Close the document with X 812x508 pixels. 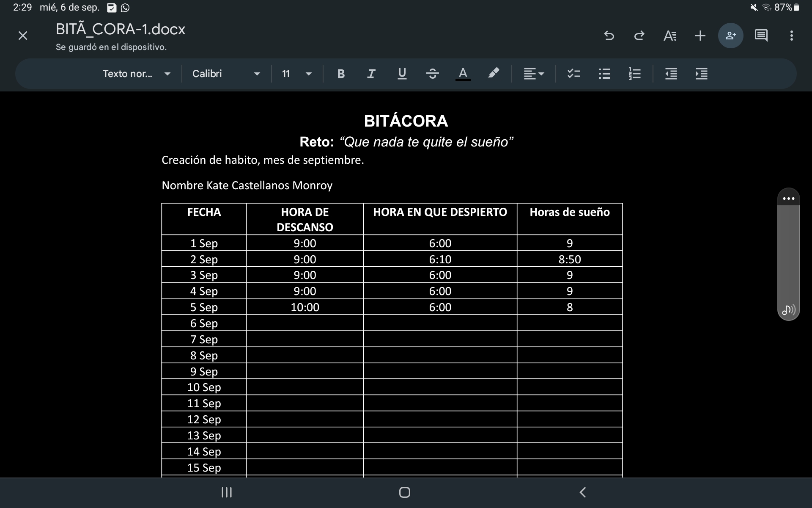tap(23, 36)
